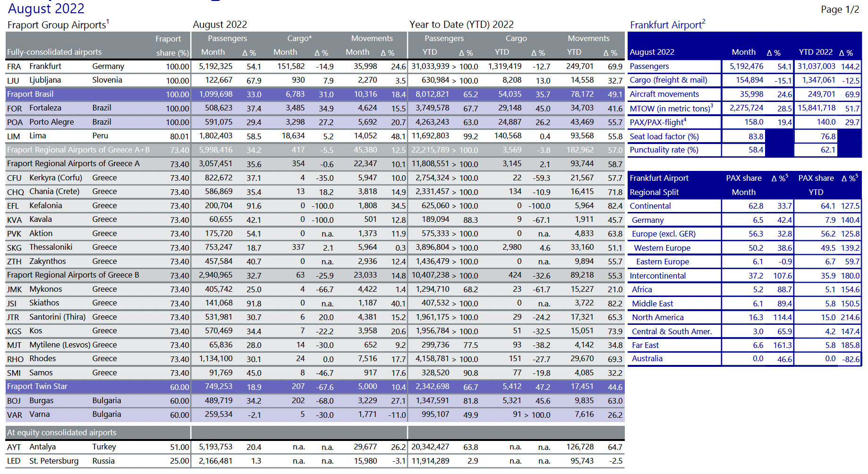Click the 'Punctuality rate (%)' label

click(664, 150)
